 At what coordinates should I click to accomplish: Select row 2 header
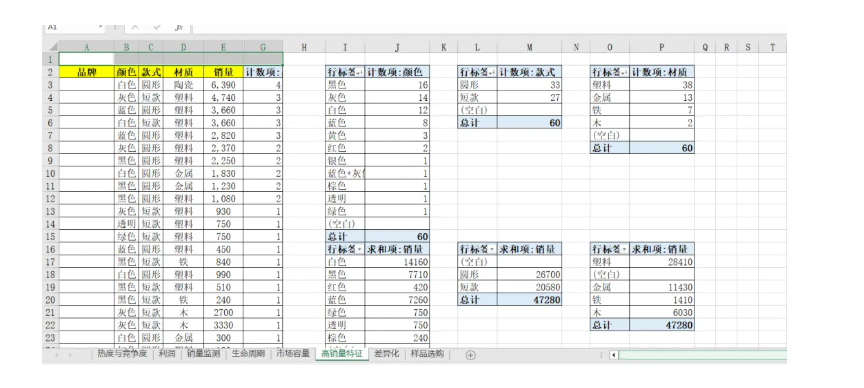50,72
